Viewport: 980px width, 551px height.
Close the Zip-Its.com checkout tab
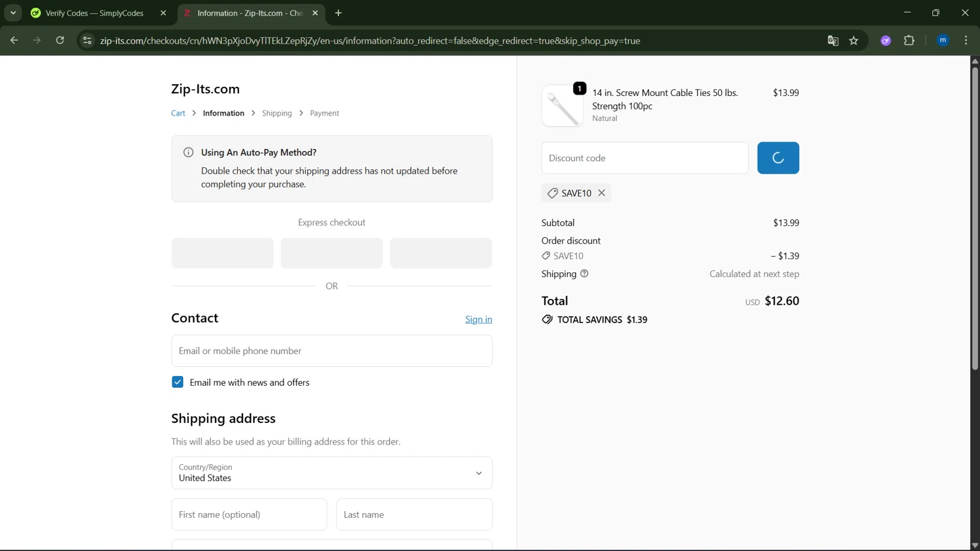click(x=315, y=13)
